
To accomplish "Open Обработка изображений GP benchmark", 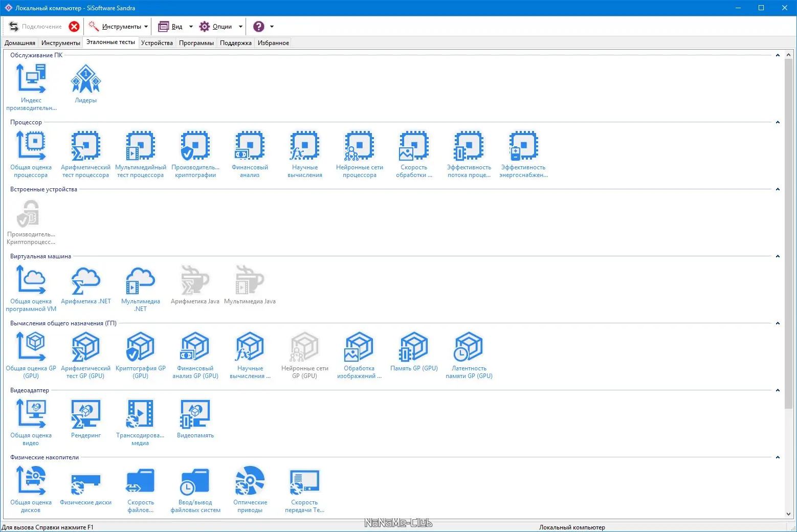I will point(360,355).
